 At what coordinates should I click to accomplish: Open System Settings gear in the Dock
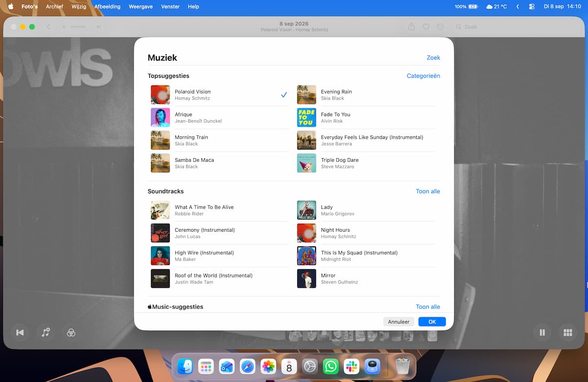(x=310, y=366)
